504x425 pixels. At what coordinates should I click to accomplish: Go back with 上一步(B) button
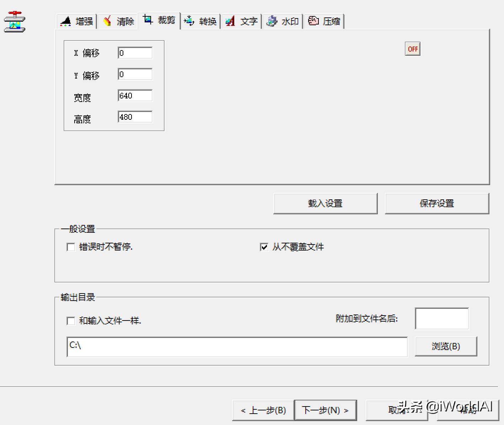[263, 410]
